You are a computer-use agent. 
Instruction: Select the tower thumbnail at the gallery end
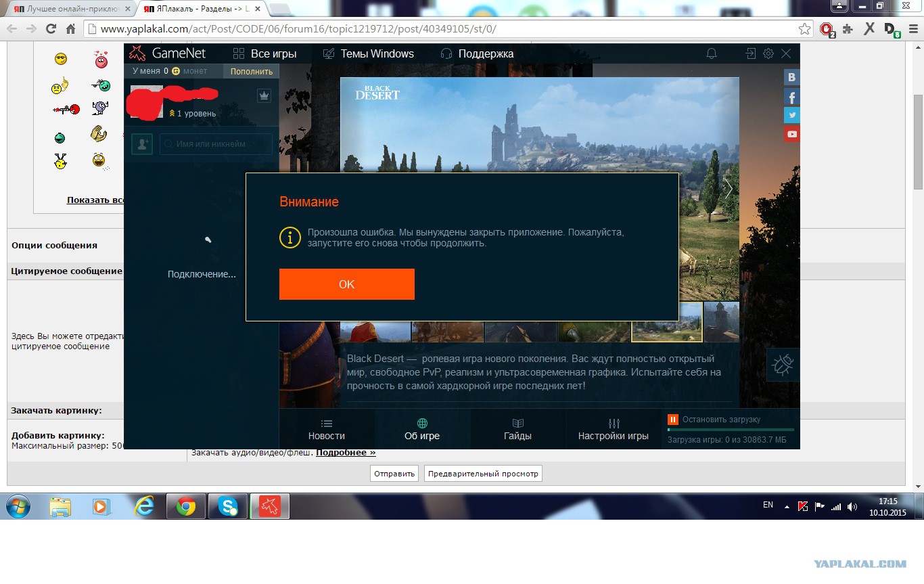point(721,321)
